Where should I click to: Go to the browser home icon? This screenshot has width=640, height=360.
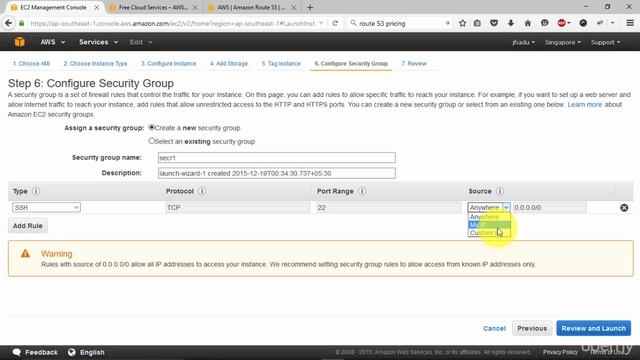[x=527, y=23]
